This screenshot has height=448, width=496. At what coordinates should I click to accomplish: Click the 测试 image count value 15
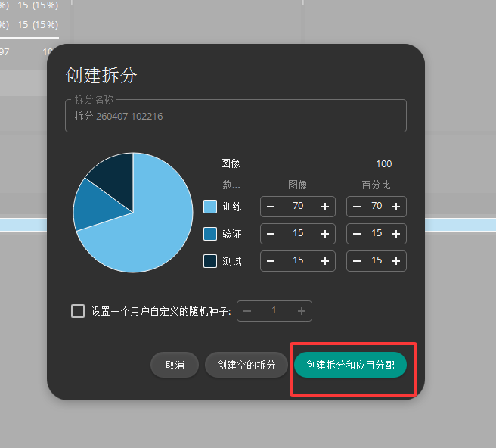[298, 260]
